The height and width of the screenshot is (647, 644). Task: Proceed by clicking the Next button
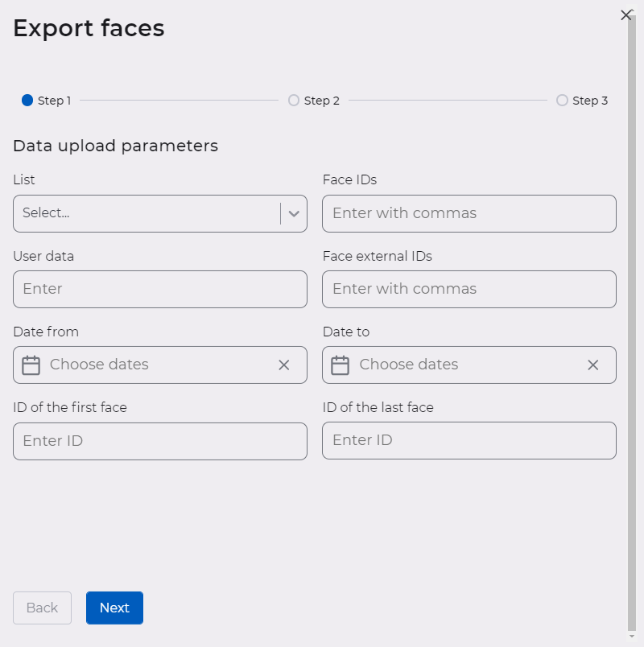[114, 608]
